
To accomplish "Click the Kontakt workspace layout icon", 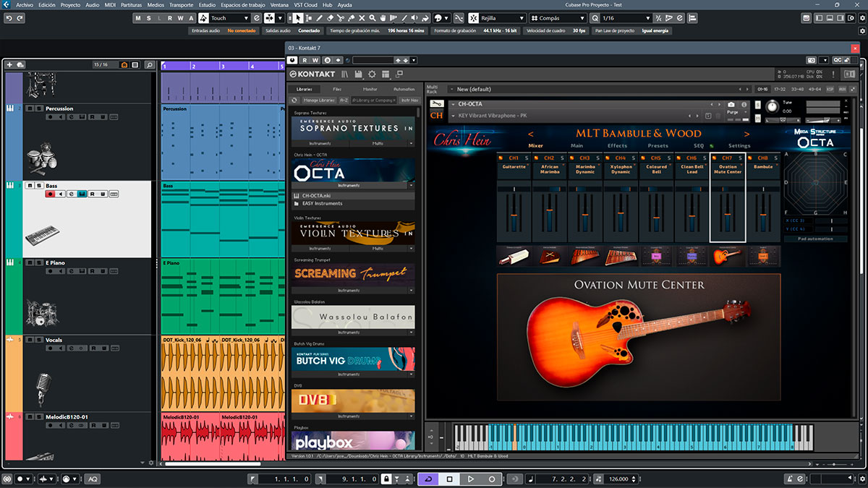I will click(386, 74).
